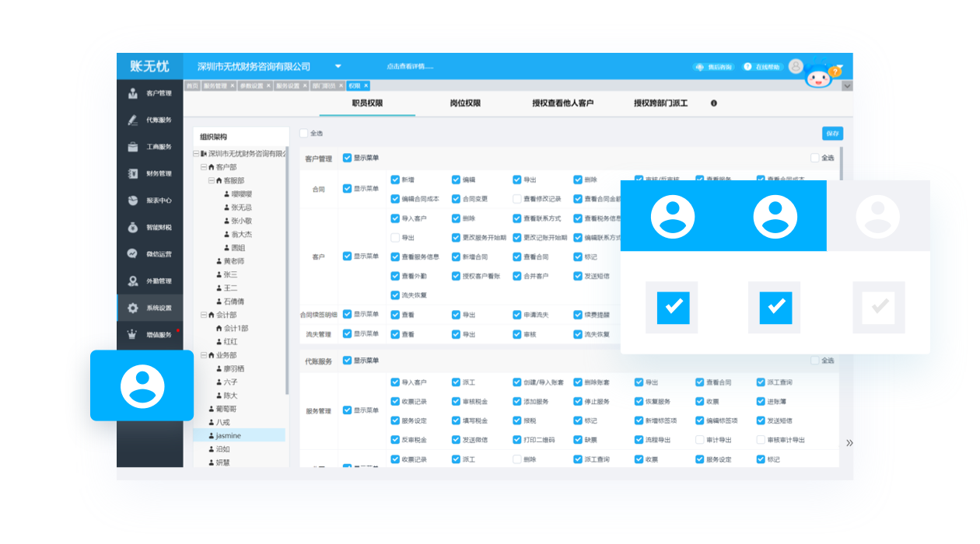The width and height of the screenshot is (980, 544).
Task: Toggle the first large checkmark box in overlay
Action: 673,308
